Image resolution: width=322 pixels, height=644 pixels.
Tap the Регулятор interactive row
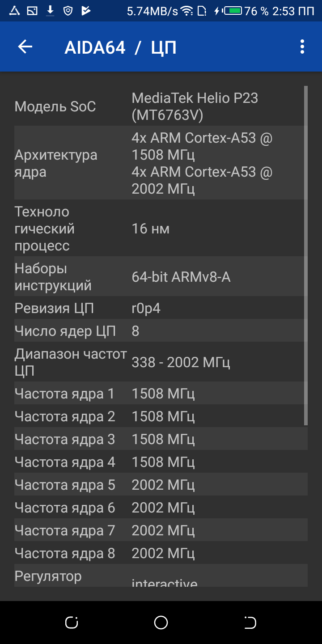161,576
